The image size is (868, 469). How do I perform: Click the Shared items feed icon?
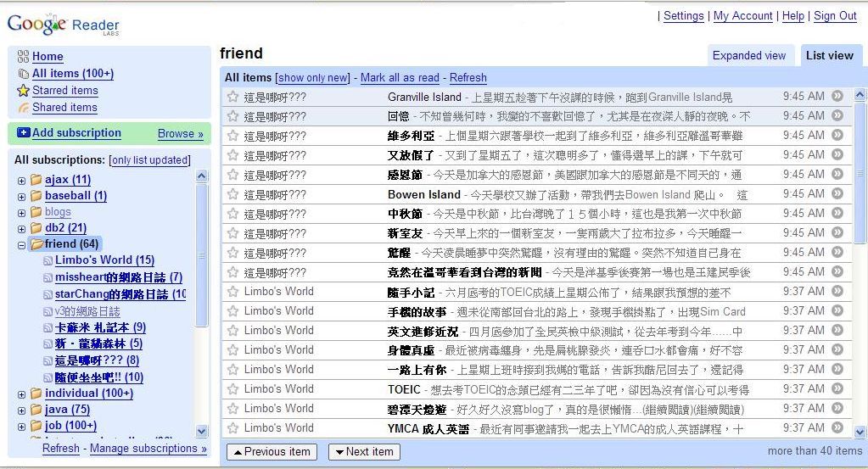[23, 108]
